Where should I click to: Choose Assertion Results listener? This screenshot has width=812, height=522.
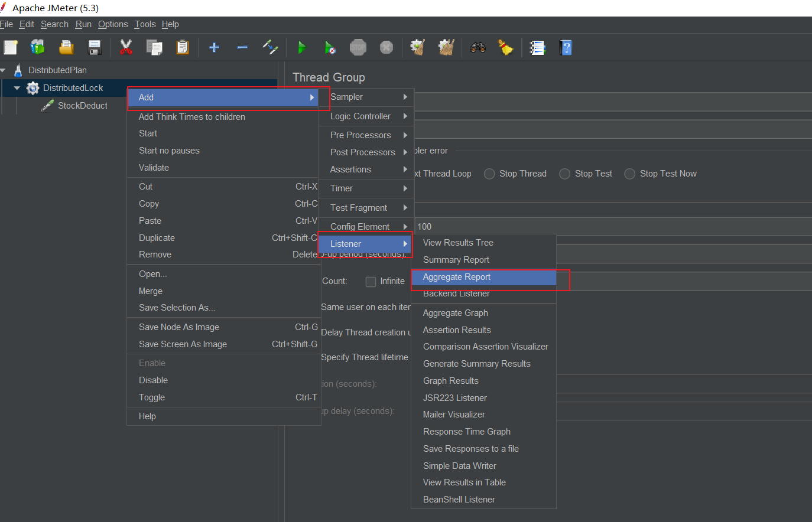pos(484,330)
